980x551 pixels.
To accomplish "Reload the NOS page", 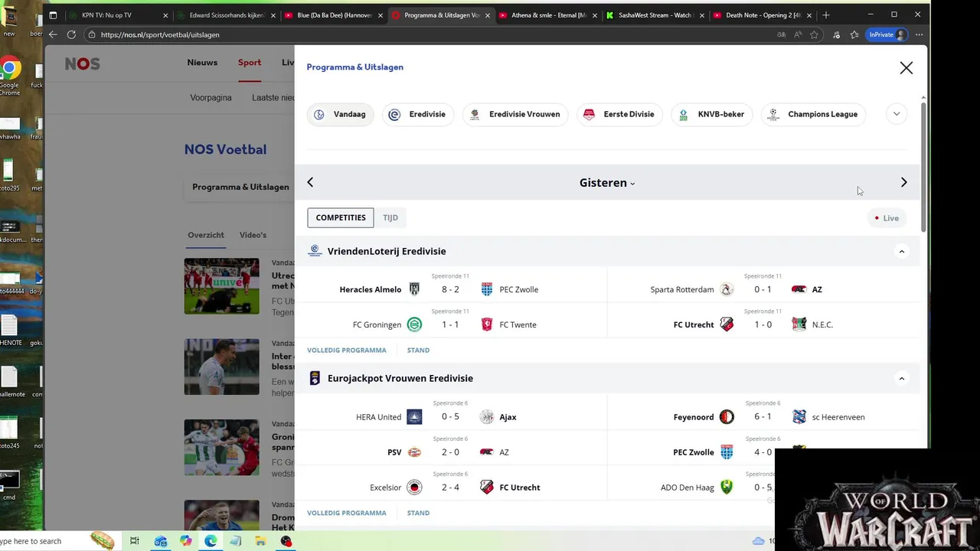I will click(x=71, y=34).
